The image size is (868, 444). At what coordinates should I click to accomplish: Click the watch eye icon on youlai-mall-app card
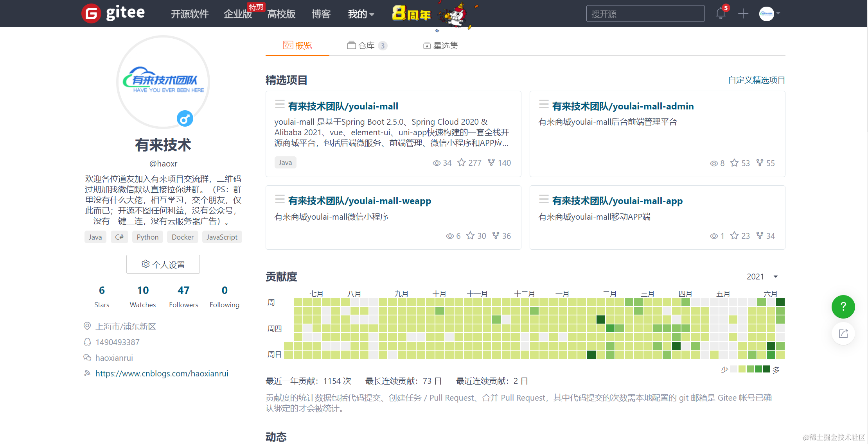click(714, 236)
